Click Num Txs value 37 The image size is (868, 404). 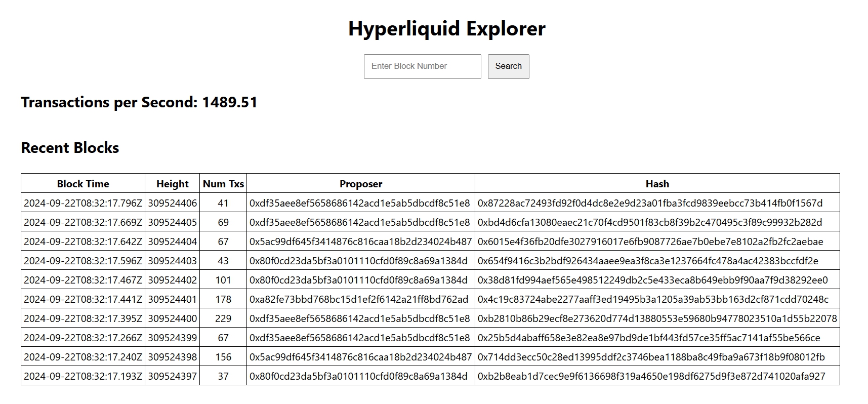(223, 376)
